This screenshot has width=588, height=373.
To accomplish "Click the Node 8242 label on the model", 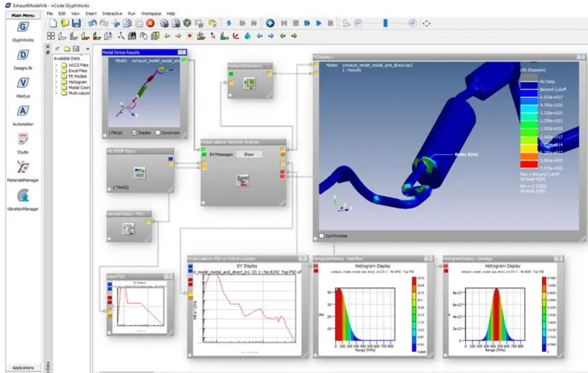I will tap(466, 155).
